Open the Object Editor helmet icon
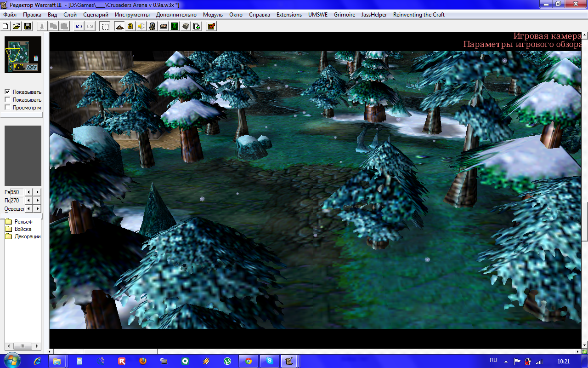This screenshot has width=588, height=368. (153, 26)
